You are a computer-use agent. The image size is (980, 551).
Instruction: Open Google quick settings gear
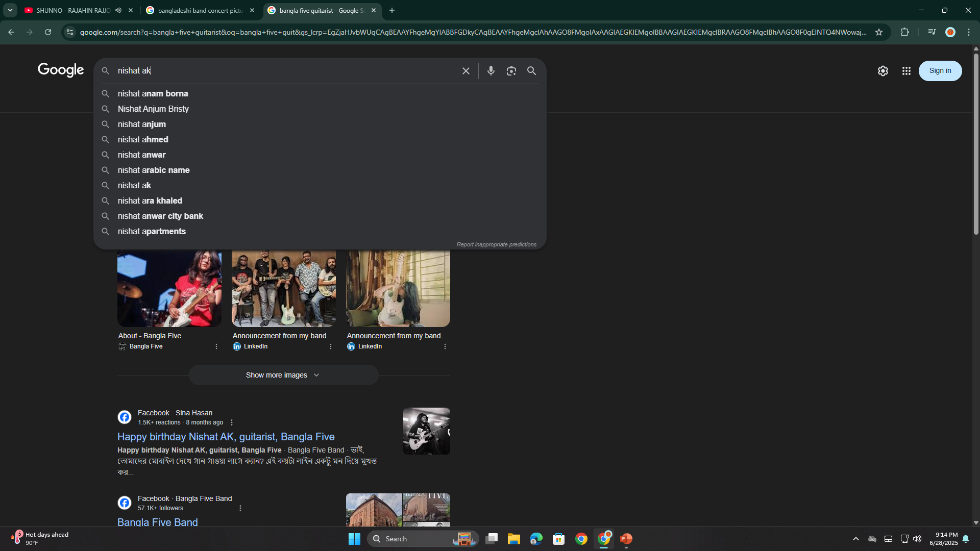click(883, 71)
